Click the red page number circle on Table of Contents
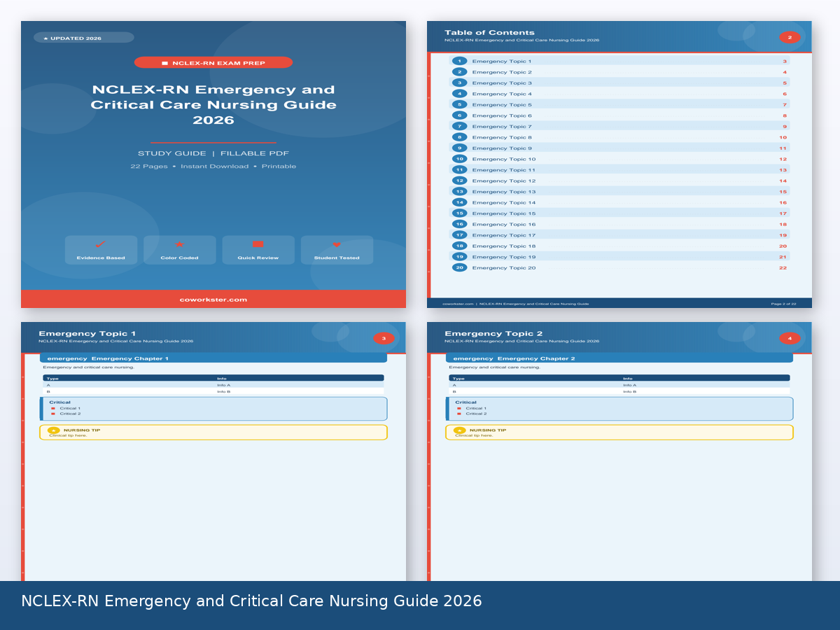 (790, 36)
